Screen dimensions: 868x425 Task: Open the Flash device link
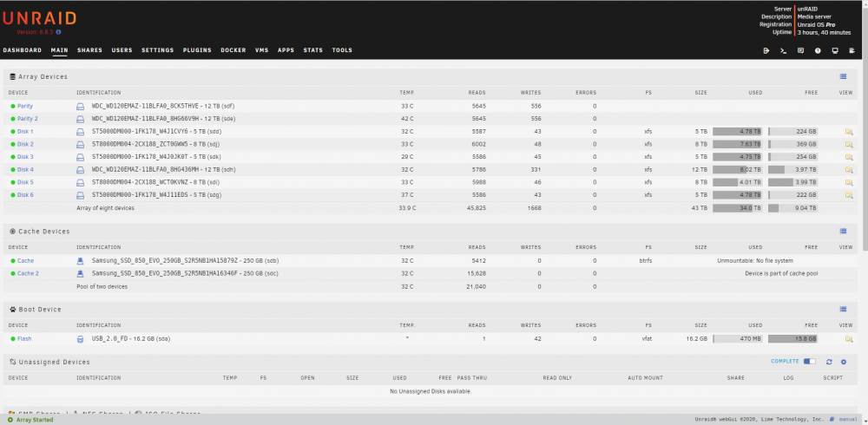pos(24,338)
